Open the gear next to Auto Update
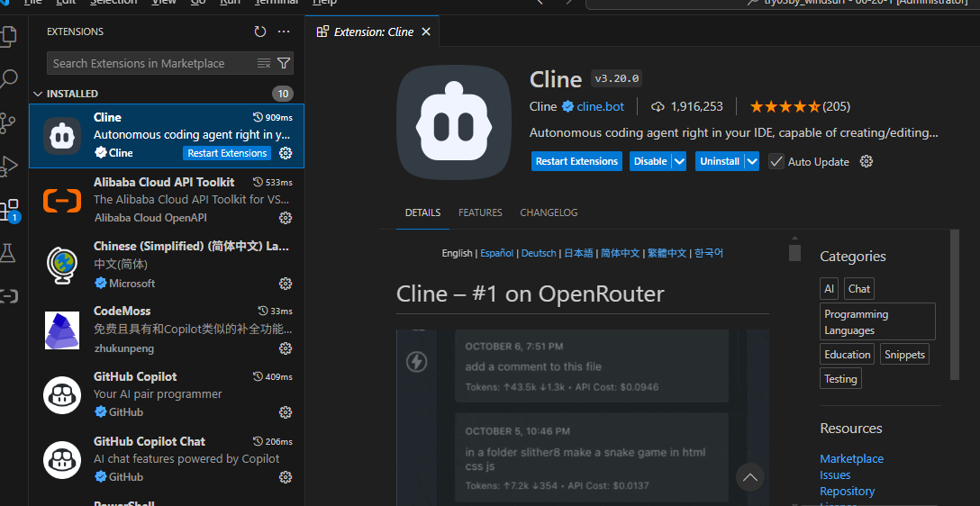 click(867, 161)
